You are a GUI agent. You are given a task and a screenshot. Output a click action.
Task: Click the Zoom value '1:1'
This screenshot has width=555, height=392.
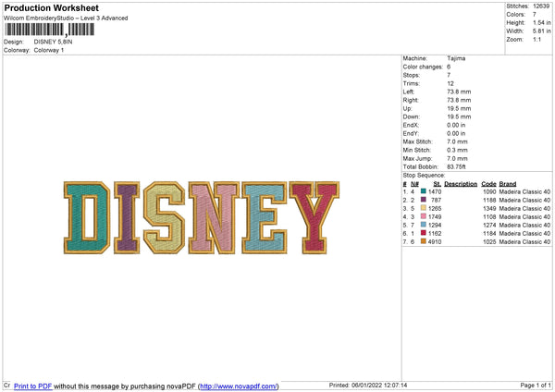point(536,39)
